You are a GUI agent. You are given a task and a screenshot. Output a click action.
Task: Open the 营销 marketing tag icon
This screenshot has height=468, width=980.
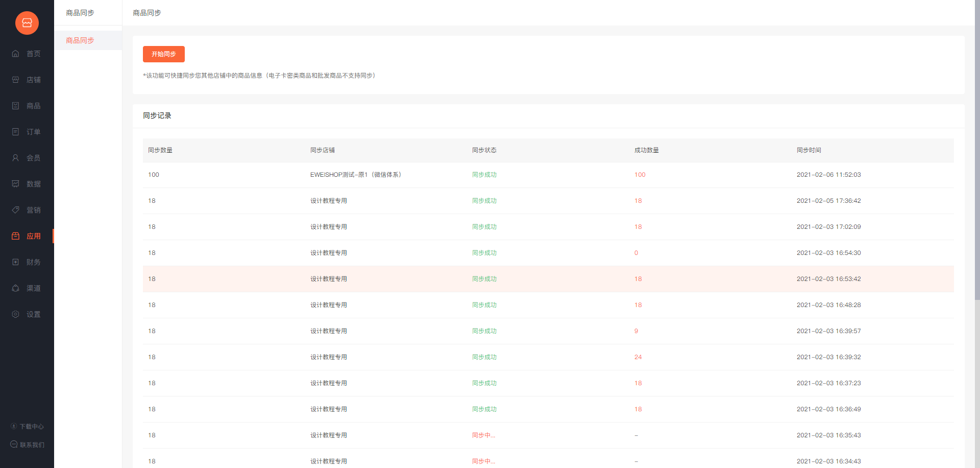click(x=15, y=210)
